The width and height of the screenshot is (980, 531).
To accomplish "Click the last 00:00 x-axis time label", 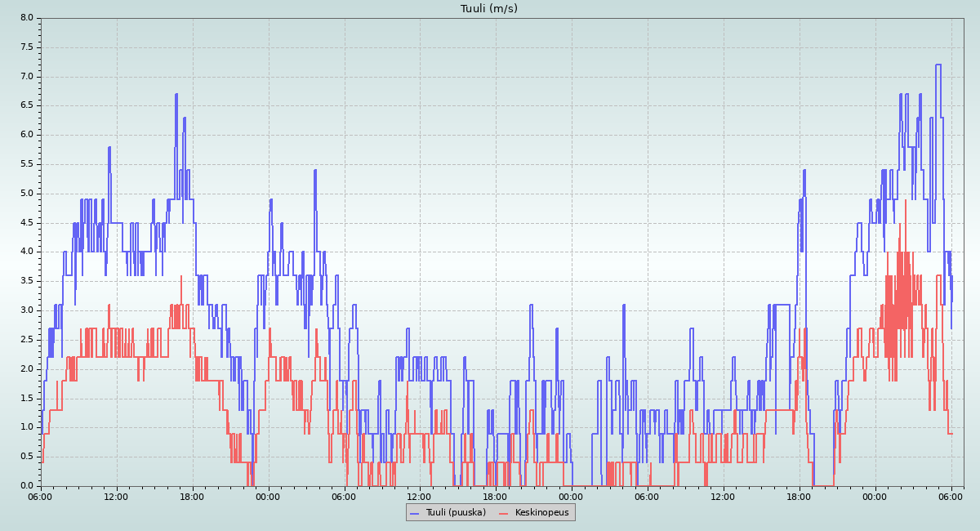I will [875, 497].
